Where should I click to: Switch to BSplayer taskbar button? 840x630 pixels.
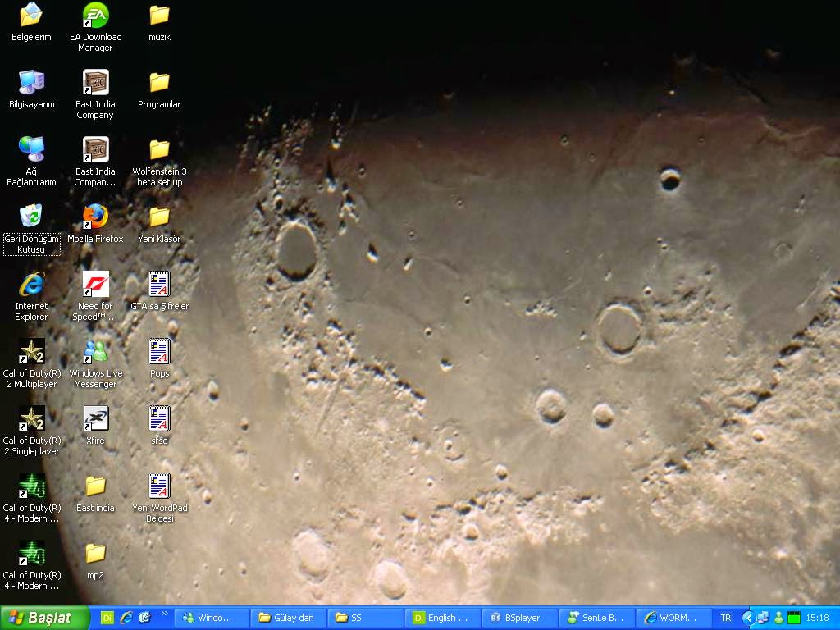(519, 618)
